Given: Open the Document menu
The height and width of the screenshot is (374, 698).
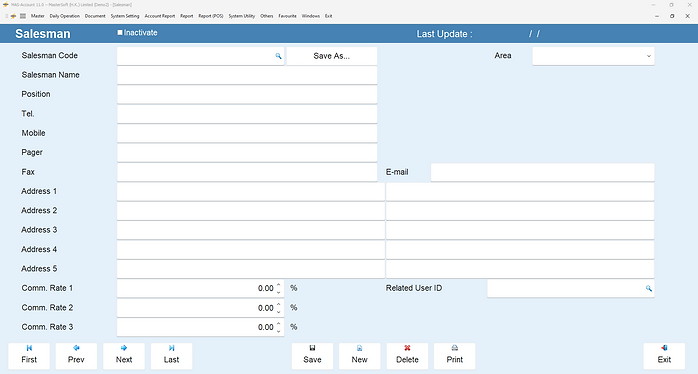Looking at the screenshot, I should (x=95, y=16).
